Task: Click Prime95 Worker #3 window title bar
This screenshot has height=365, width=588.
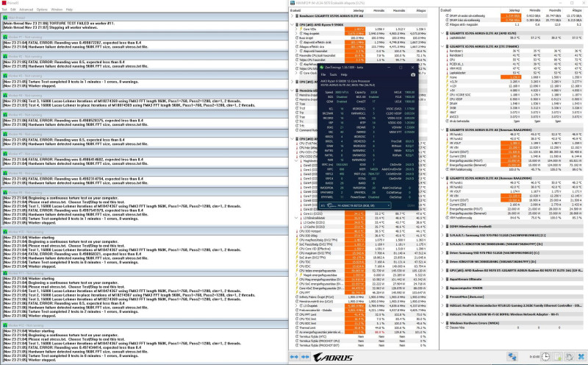Action: click(x=144, y=76)
